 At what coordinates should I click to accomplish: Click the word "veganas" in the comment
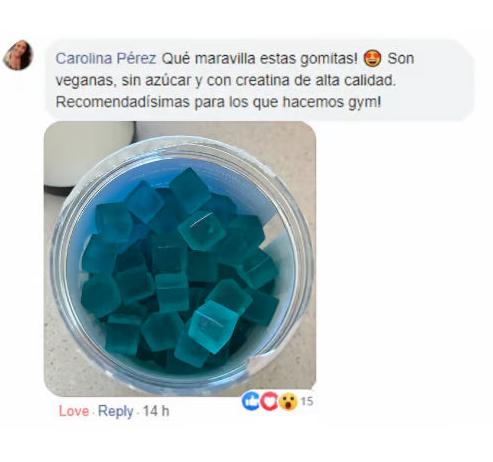[x=86, y=81]
